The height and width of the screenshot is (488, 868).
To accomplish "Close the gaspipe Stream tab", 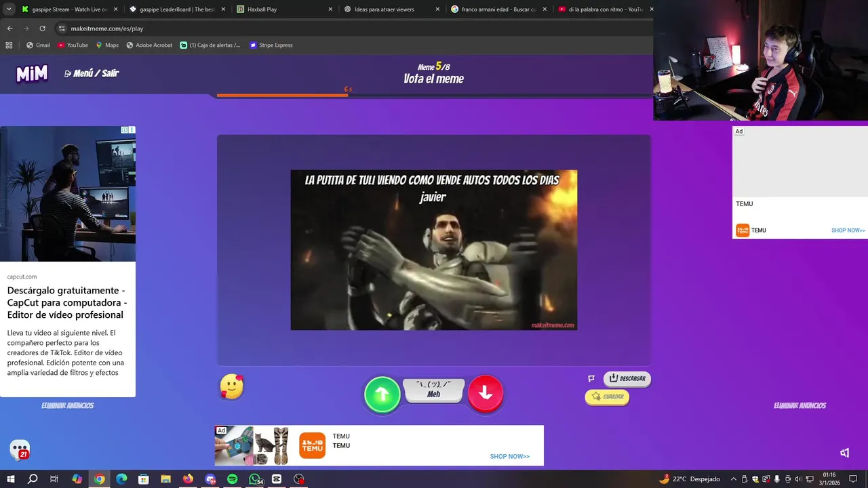I will tap(116, 9).
